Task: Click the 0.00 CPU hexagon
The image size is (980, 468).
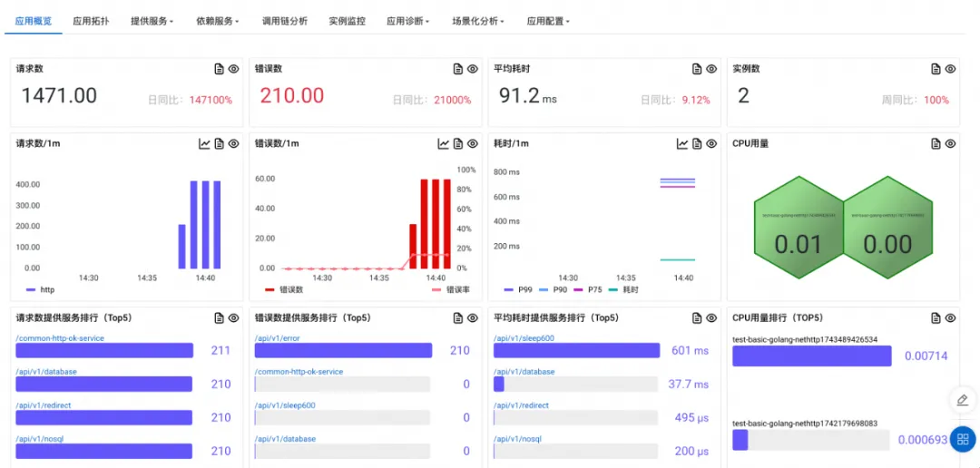Action: [887, 227]
